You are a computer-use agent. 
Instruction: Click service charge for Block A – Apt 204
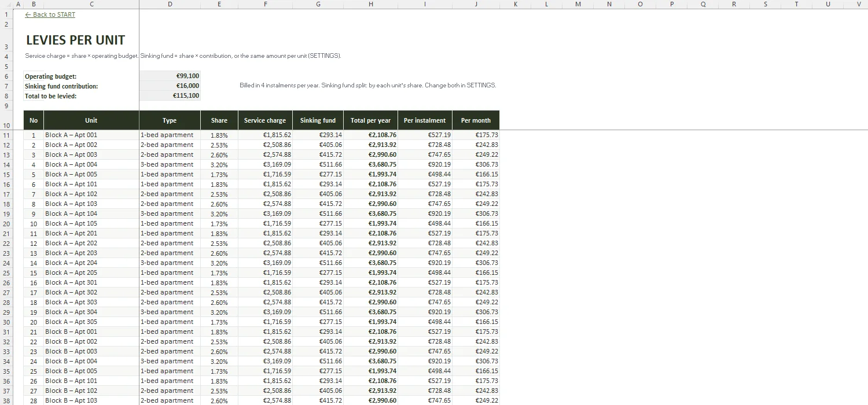pos(265,263)
